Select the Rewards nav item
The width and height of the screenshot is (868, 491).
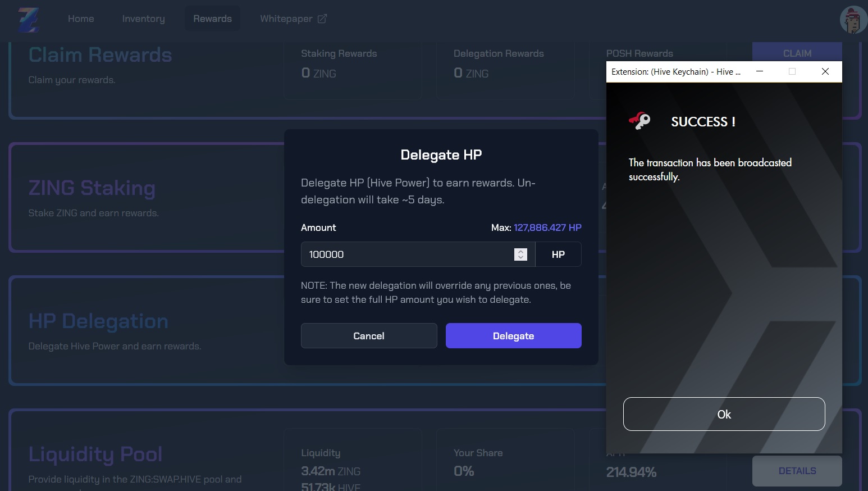click(x=213, y=19)
